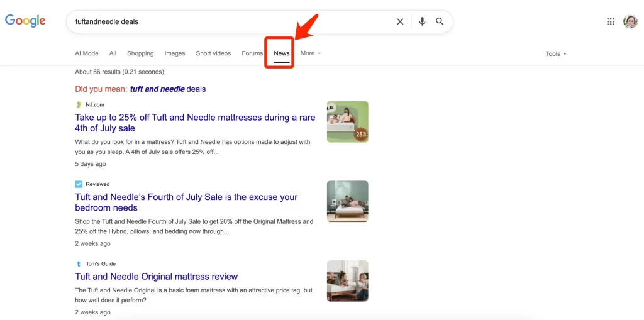Click the Reviewed source name

coord(97,184)
